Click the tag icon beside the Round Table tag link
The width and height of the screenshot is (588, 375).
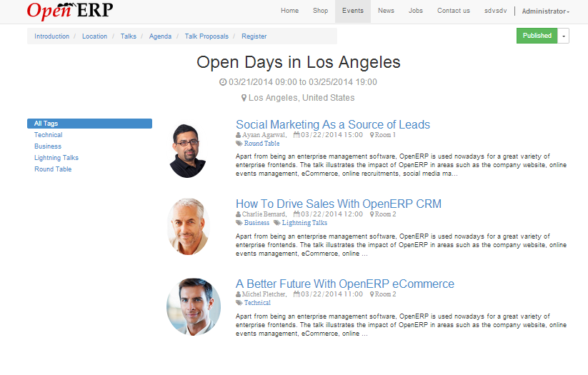coord(239,144)
